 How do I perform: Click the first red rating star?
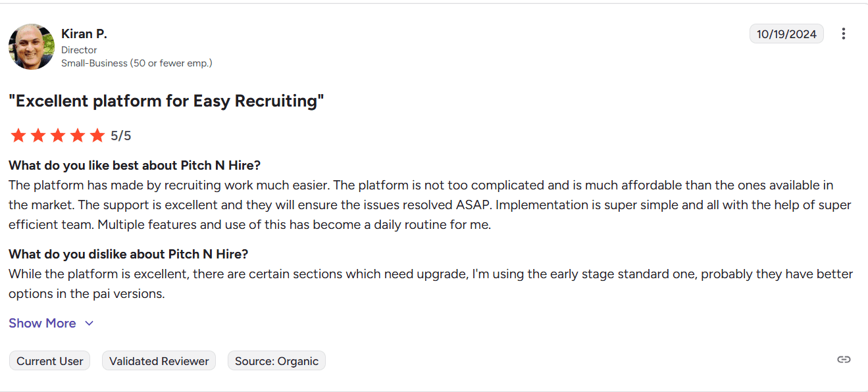pyautogui.click(x=18, y=135)
